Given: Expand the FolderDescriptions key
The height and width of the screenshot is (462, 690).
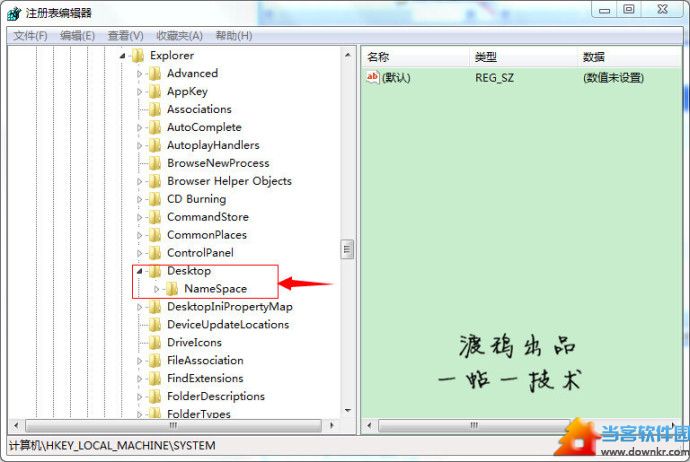Looking at the screenshot, I should pyautogui.click(x=139, y=396).
